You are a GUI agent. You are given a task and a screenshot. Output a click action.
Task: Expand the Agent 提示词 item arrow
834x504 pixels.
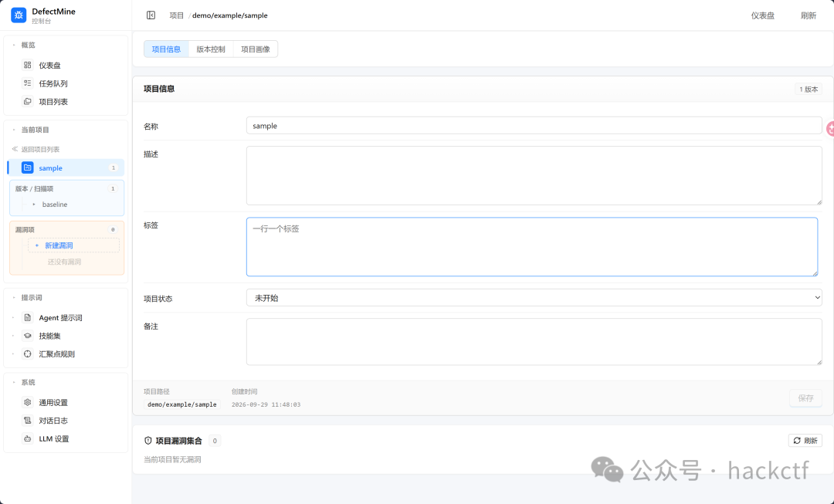[x=13, y=317]
